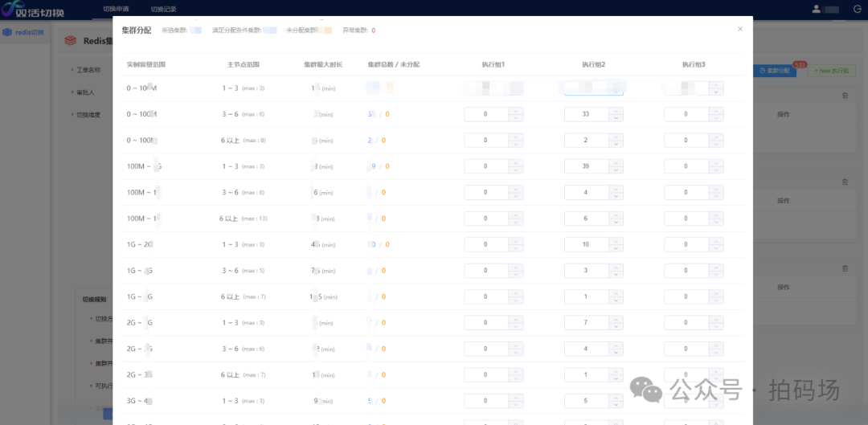Click the "6 以上 (max : 8)" cell
Viewport: 868px width, 425px height.
click(243, 141)
